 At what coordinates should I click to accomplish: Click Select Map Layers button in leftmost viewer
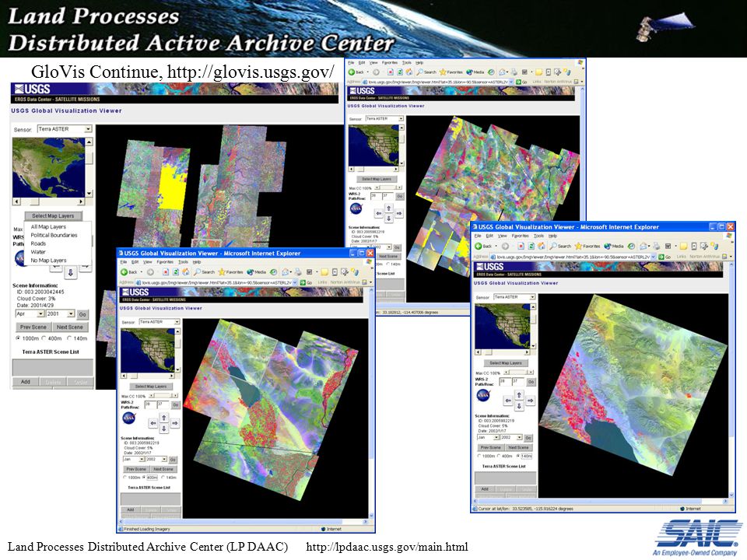(53, 215)
